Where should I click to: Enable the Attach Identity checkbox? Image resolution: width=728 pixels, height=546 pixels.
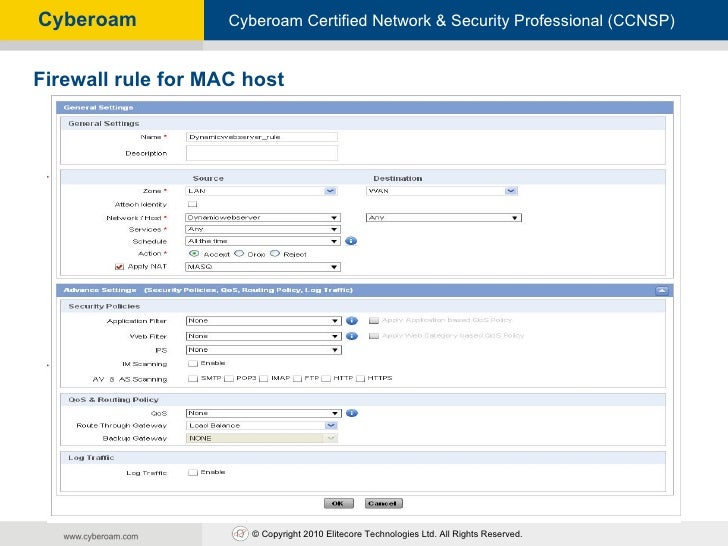pyautogui.click(x=193, y=203)
